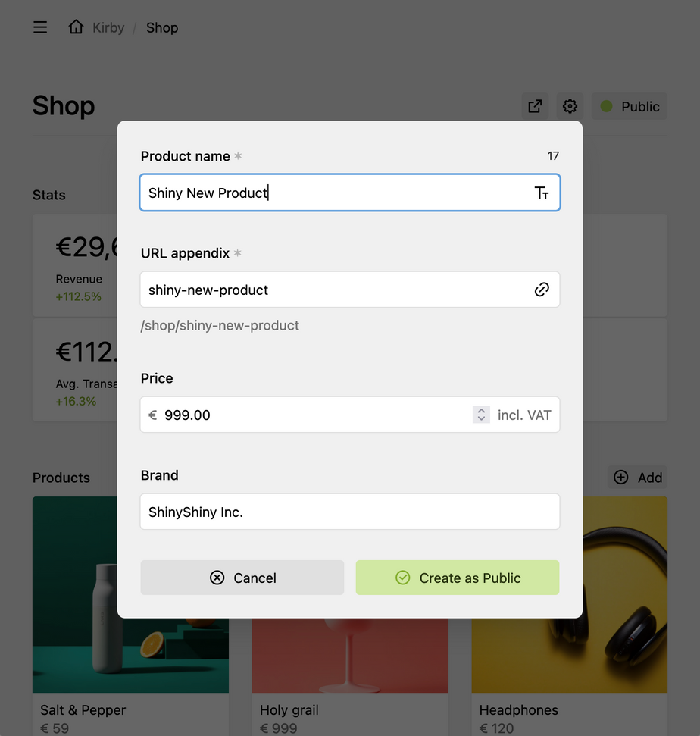The width and height of the screenshot is (700, 736).
Task: Click Create as Public button
Action: 458,578
